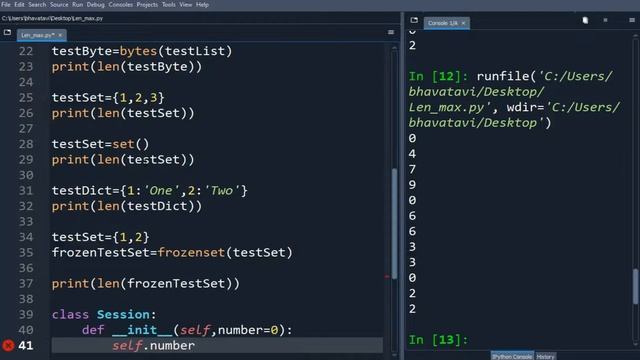Screen dimensions: 640x360
Task: Click console output value 4
Action: tap(412, 154)
